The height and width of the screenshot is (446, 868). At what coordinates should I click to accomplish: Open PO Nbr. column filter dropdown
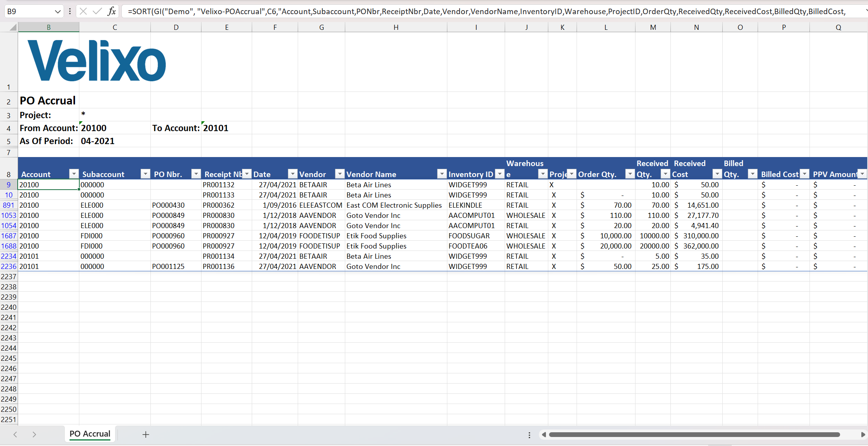click(196, 174)
